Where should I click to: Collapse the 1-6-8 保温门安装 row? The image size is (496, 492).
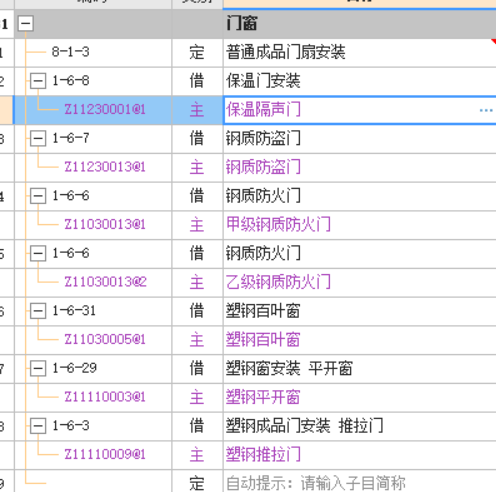pyautogui.click(x=38, y=81)
